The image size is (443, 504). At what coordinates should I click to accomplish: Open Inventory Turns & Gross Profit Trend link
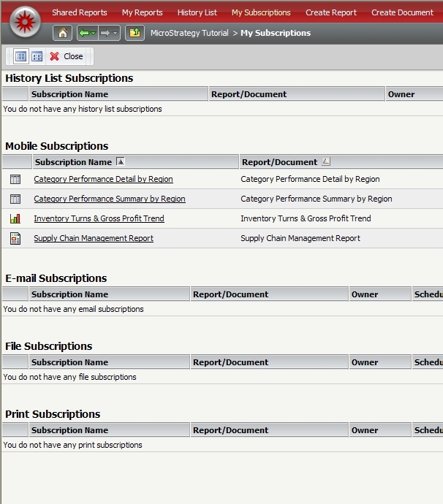pos(99,218)
